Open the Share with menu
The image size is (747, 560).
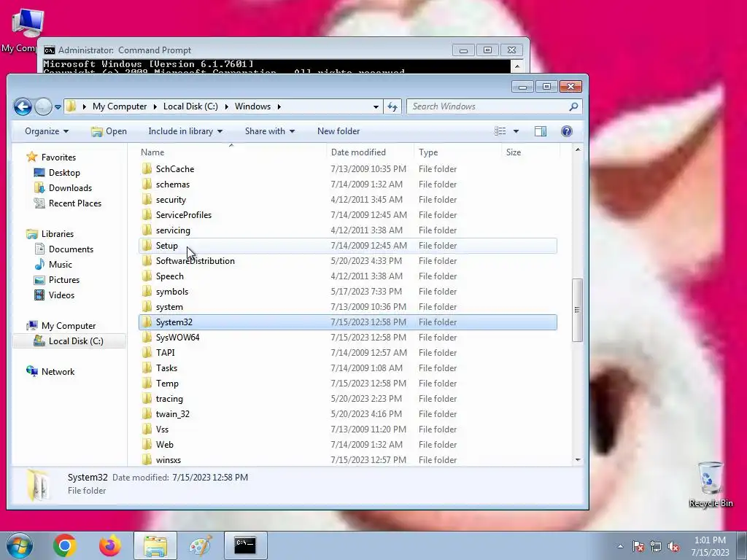(x=270, y=131)
